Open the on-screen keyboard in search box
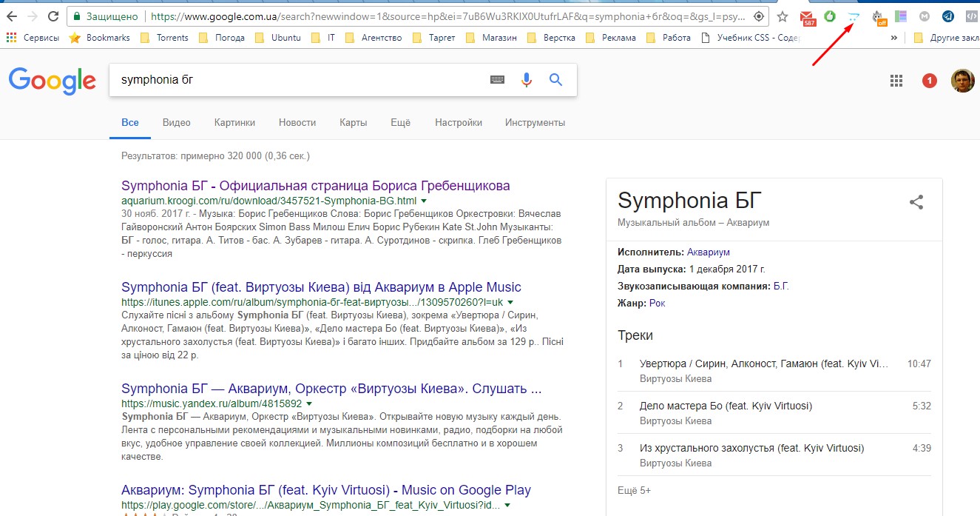 497,80
